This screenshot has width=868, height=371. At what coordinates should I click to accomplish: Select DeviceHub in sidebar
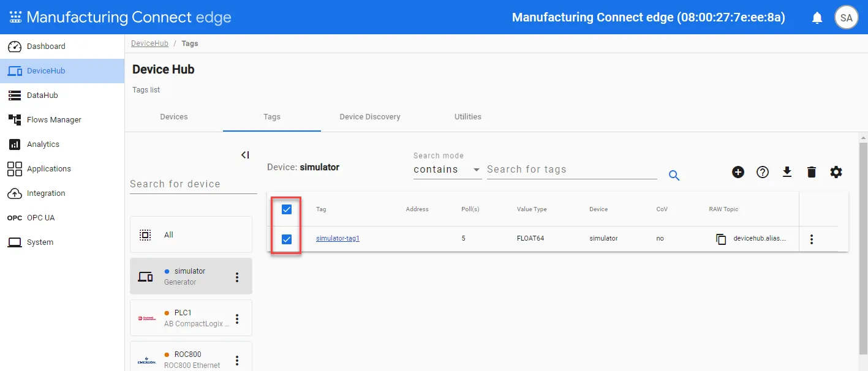[62, 71]
